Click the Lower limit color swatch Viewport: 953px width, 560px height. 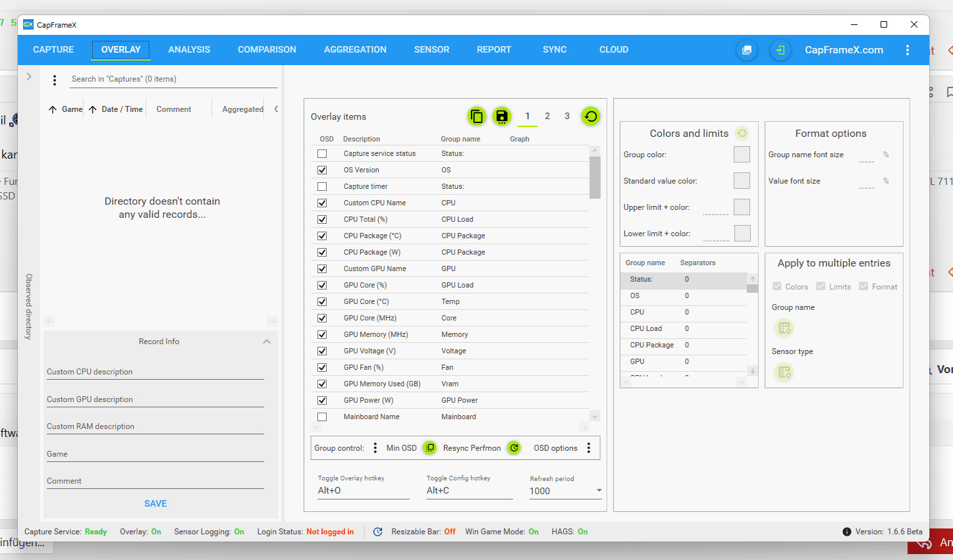point(742,233)
